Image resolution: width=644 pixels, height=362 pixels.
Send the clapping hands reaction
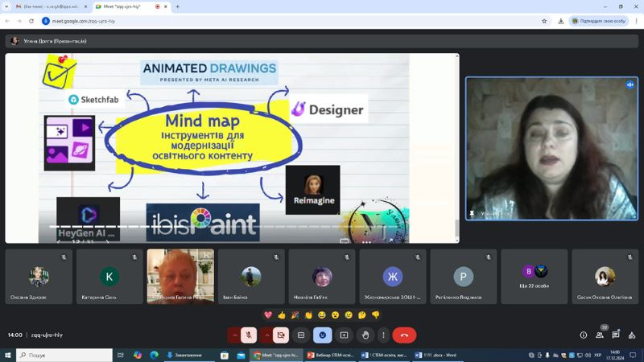[308, 315]
